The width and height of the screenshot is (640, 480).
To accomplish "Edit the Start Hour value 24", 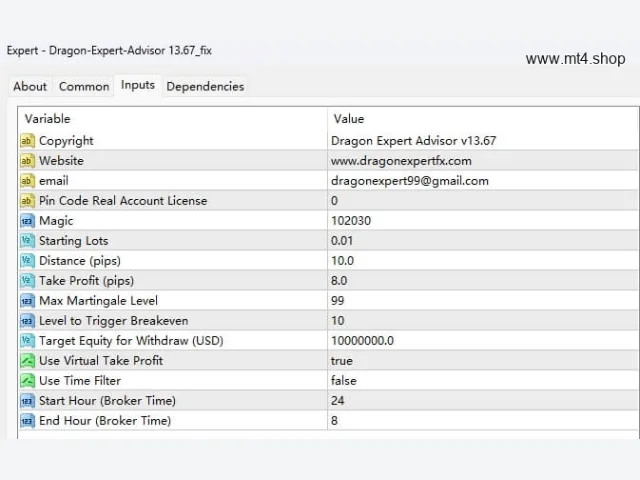I will [338, 401].
